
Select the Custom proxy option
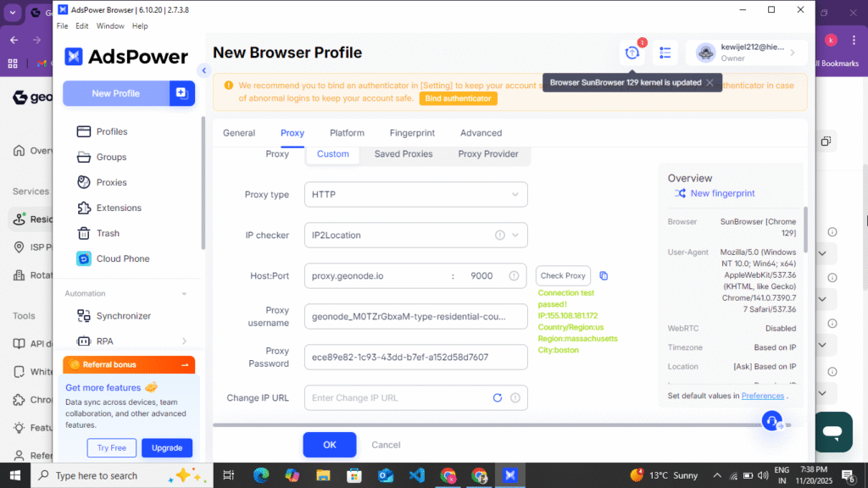[x=332, y=154]
